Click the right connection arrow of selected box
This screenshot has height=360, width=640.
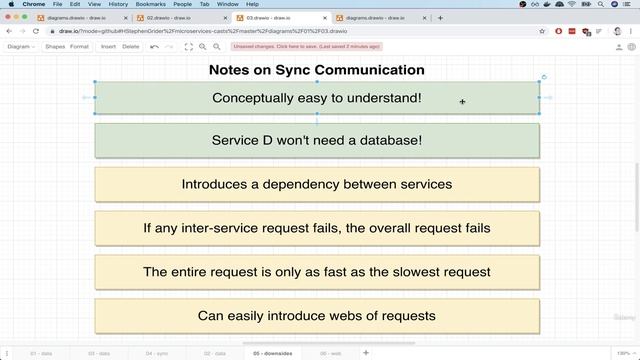tap(548, 98)
